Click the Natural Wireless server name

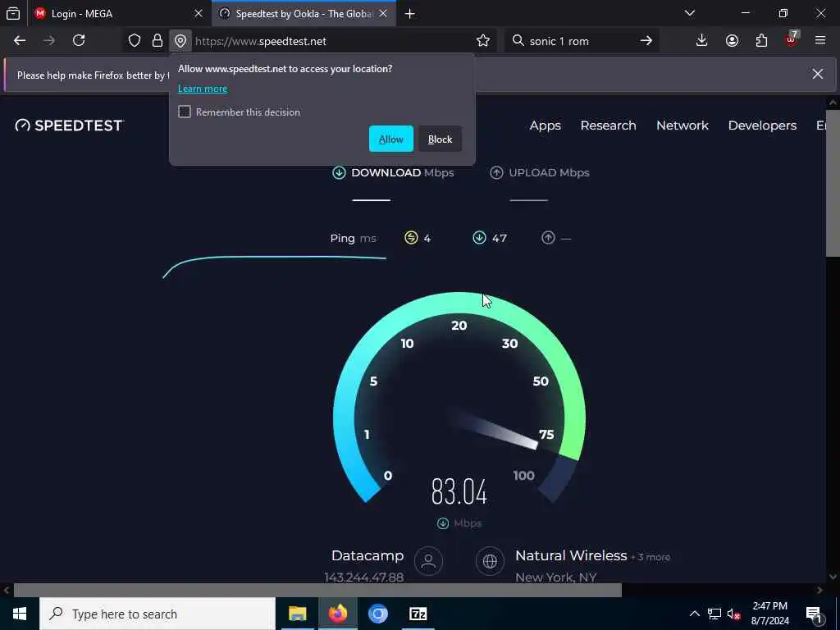coord(571,555)
